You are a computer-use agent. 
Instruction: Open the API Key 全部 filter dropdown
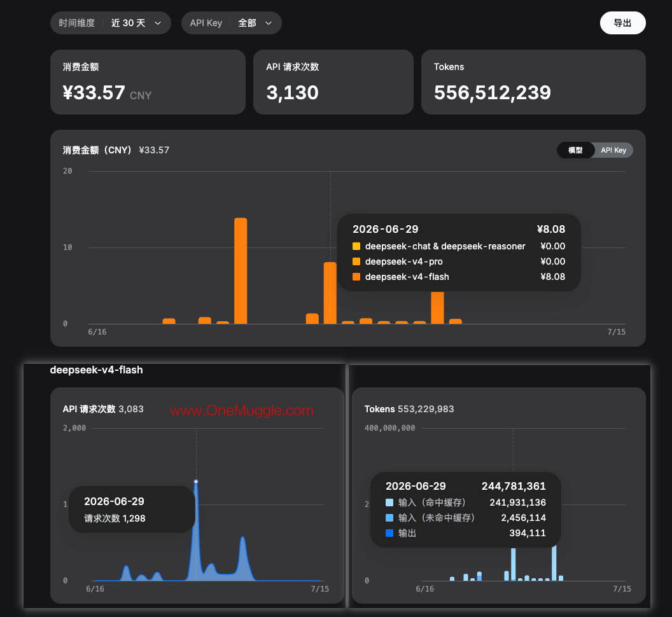pyautogui.click(x=232, y=23)
